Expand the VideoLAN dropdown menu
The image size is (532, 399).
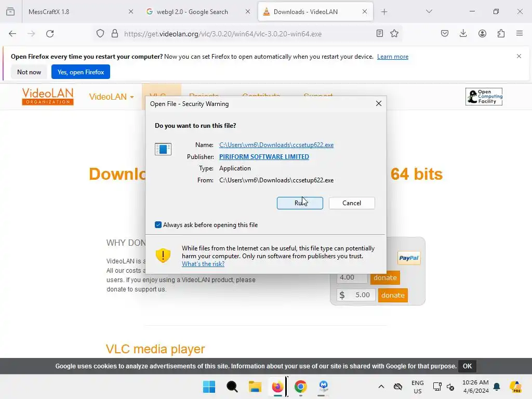tap(111, 97)
